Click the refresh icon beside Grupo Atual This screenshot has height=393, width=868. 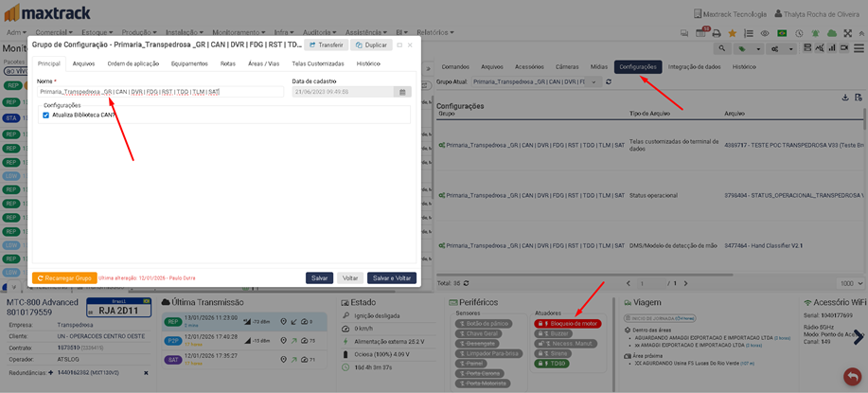pos(609,82)
